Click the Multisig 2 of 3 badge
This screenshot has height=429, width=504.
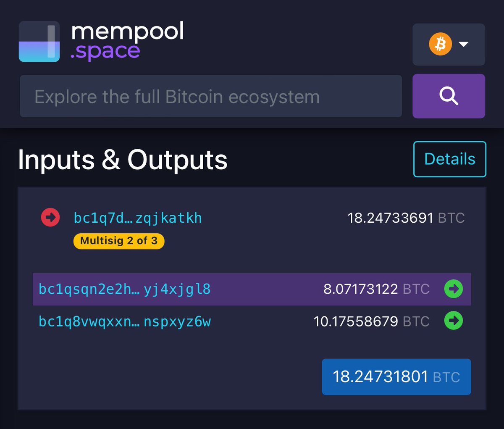coord(118,241)
